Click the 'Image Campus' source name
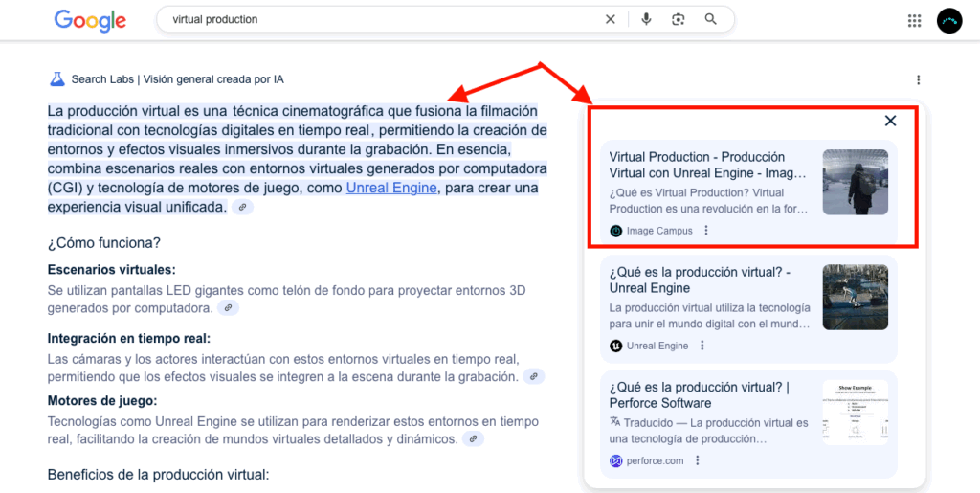The height and width of the screenshot is (493, 980). point(659,231)
